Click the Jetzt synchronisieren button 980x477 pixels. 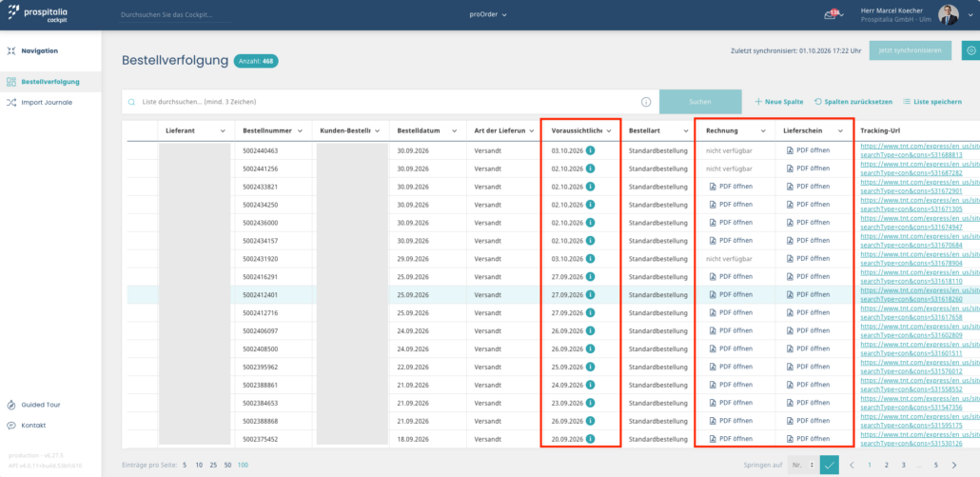pyautogui.click(x=910, y=50)
